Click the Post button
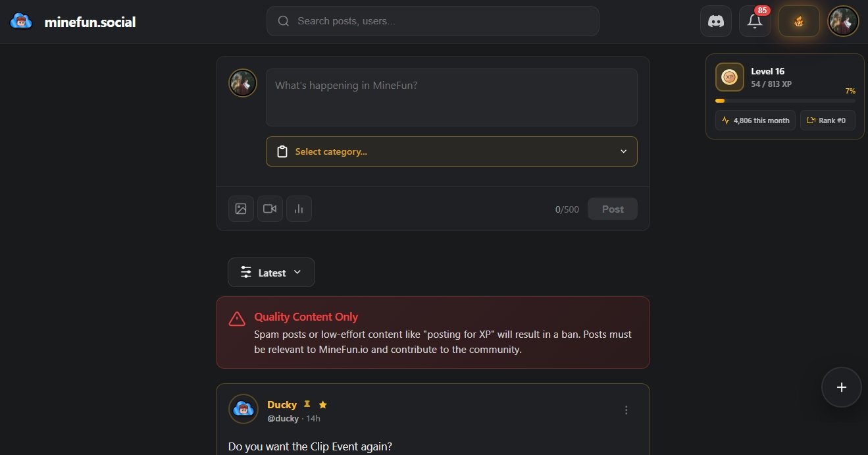The image size is (868, 455). [x=612, y=209]
